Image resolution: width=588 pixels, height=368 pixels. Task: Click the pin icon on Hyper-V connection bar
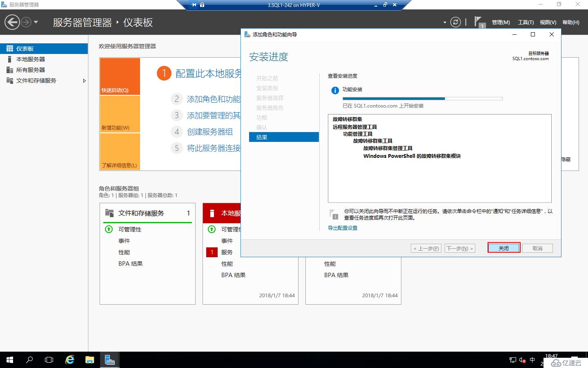click(x=194, y=5)
